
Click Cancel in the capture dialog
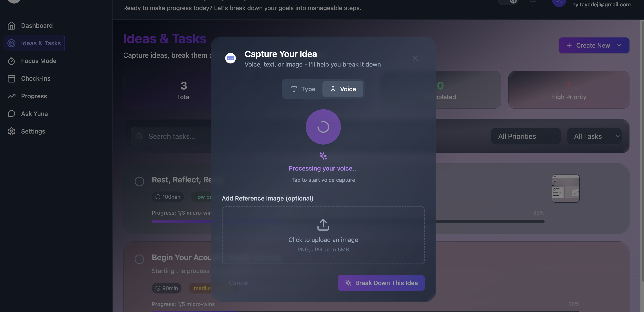coord(238,283)
